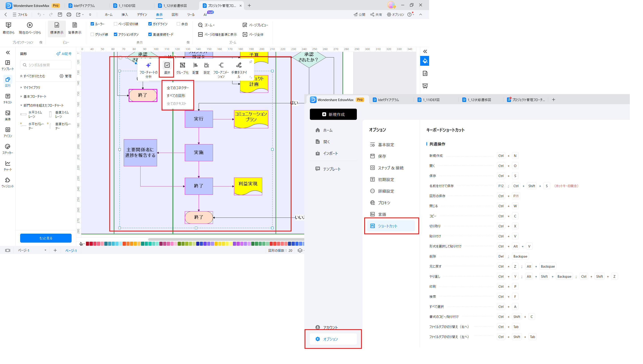Open Chart panel in left sidebar

(8, 166)
